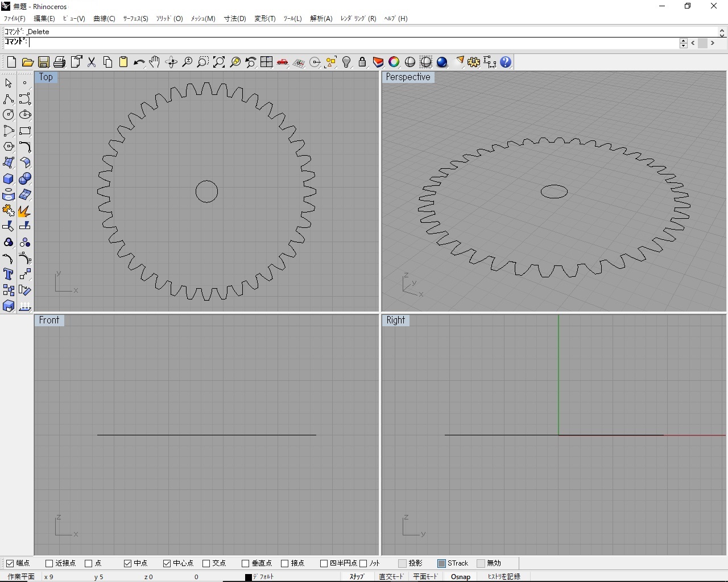Select the arrow pointer selection tool
The height and width of the screenshot is (582, 728).
point(9,83)
